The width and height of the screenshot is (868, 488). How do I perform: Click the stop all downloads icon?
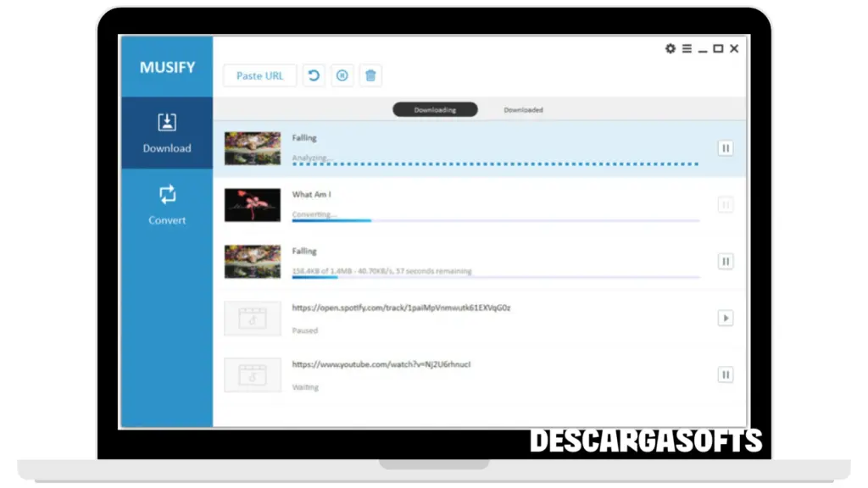(x=342, y=75)
